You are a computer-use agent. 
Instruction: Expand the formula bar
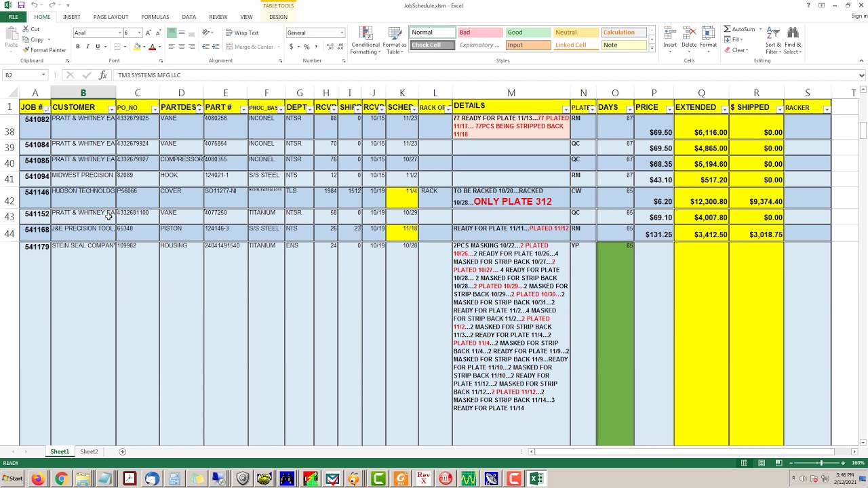click(x=862, y=75)
